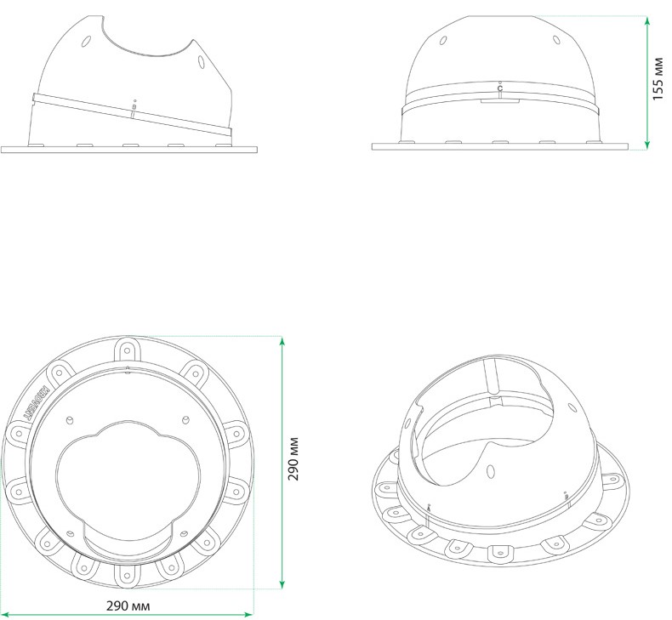The width and height of the screenshot is (672, 620).
Task: Click the horizontal "290 мм" width label
Action: [129, 605]
